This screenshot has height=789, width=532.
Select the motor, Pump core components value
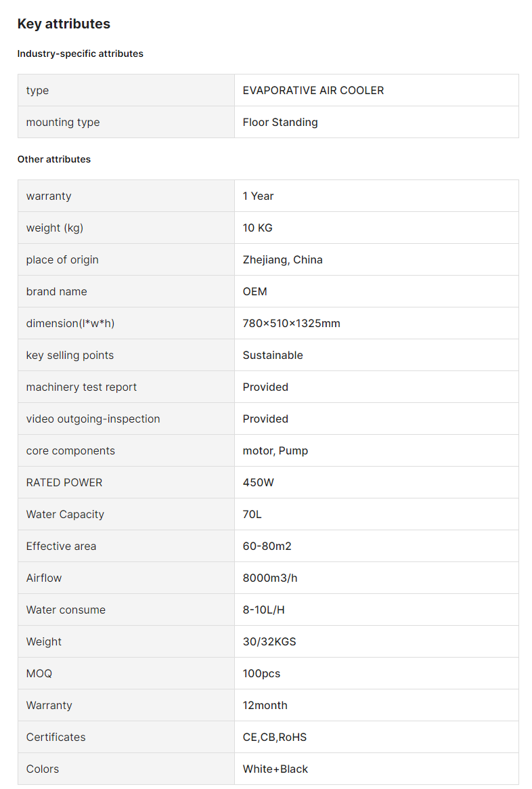click(x=275, y=451)
